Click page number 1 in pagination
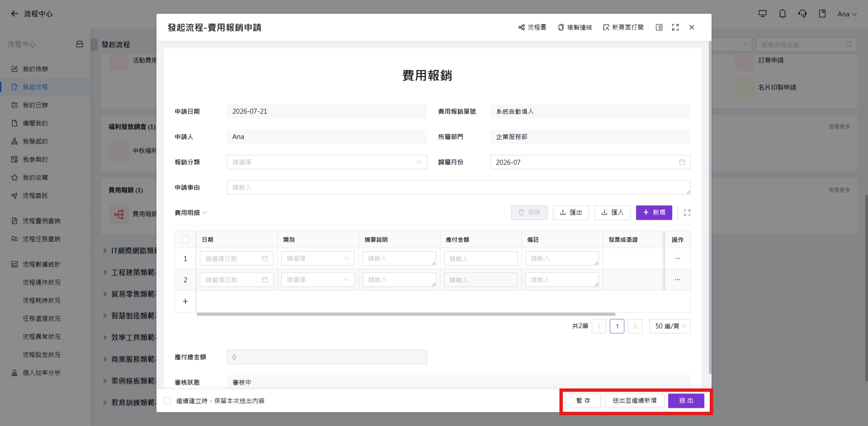The image size is (868, 426). pyautogui.click(x=617, y=327)
